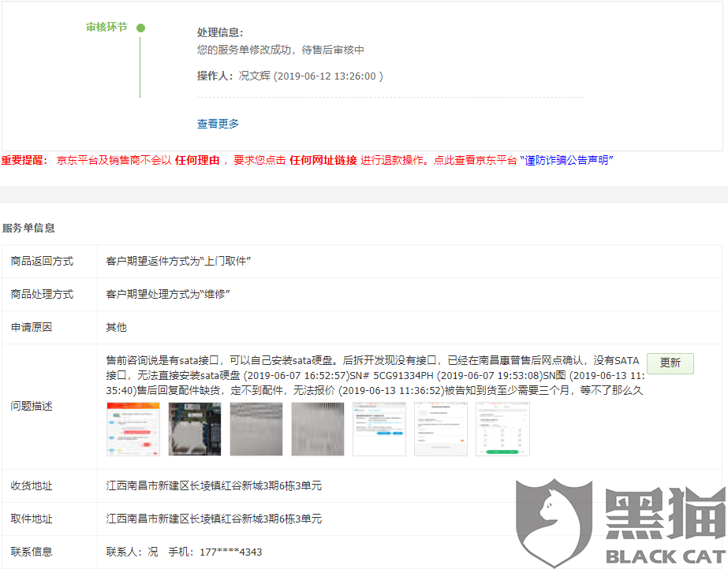Select the 重要提醒 warning label

24,161
